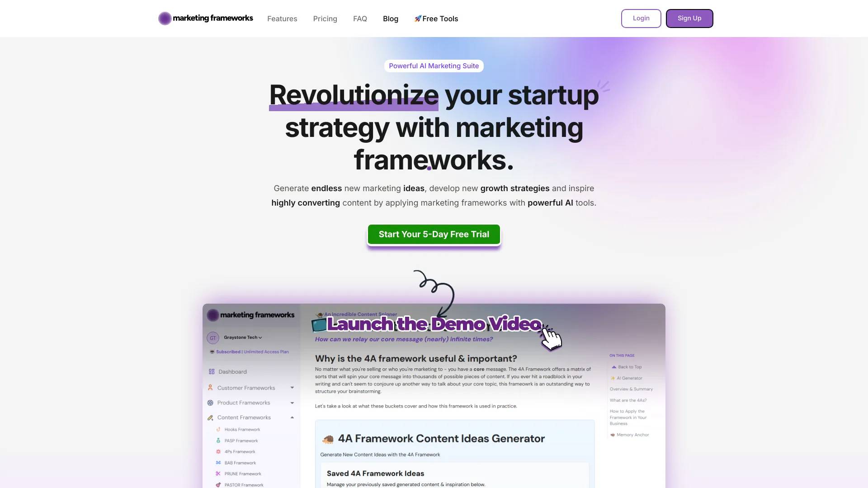Screen dimensions: 868x488
Task: Click the Customer Frameworks sidebar icon
Action: (211, 388)
